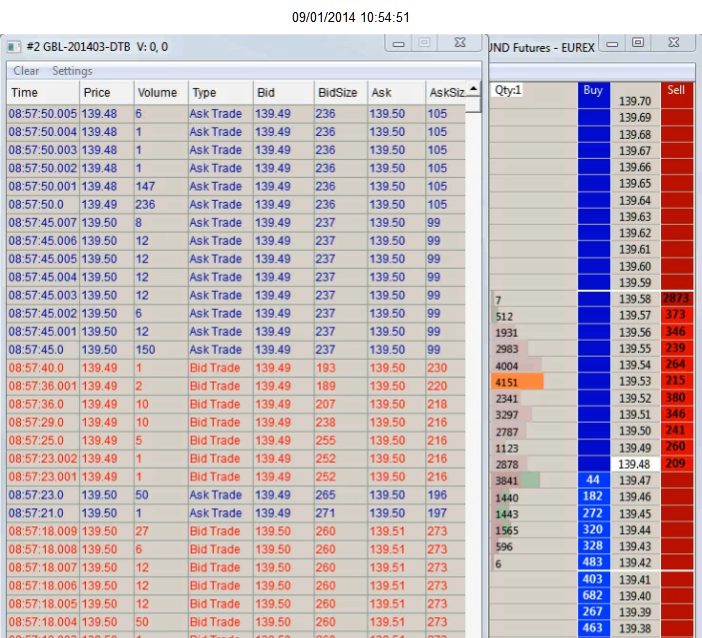Open the Settings menu in the GBL window
This screenshot has height=638, width=702.
[x=72, y=71]
